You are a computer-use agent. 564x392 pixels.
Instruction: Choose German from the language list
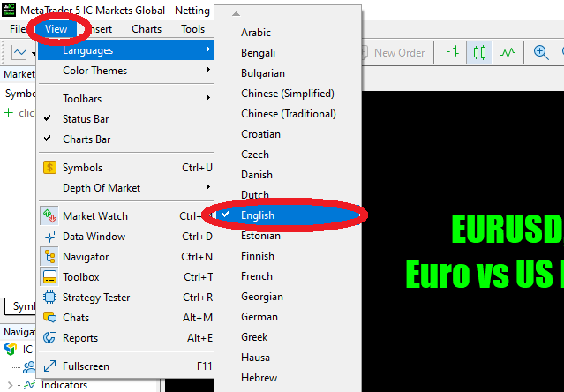click(259, 317)
